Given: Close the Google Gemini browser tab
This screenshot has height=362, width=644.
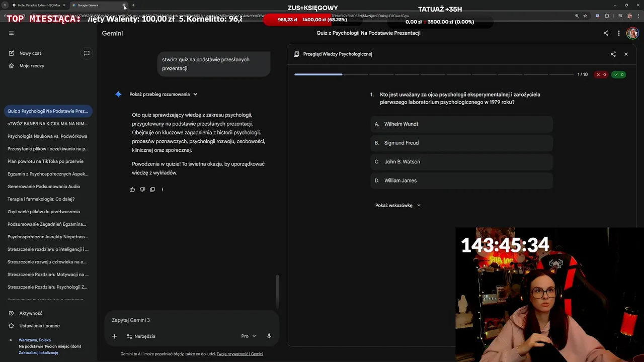Looking at the screenshot, I should pos(124,5).
